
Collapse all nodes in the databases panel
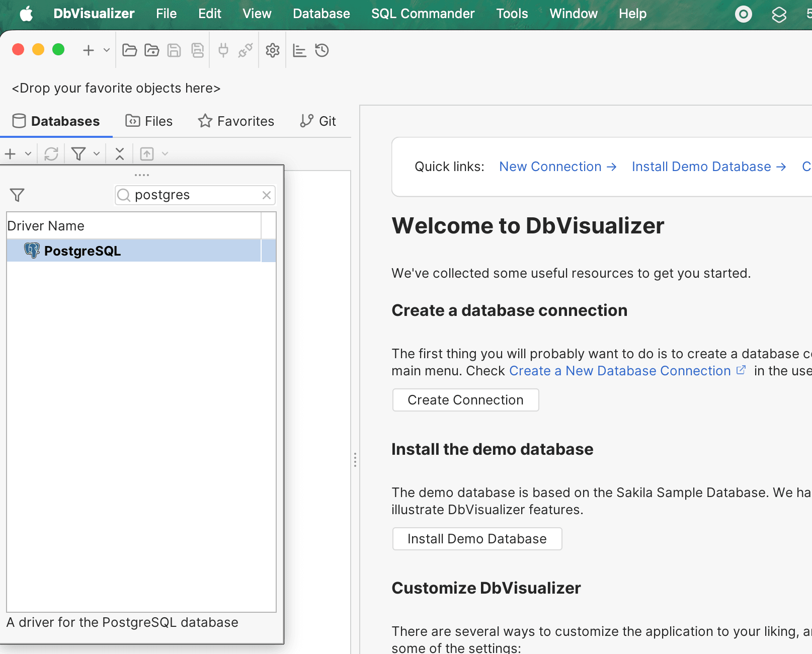[x=119, y=153]
